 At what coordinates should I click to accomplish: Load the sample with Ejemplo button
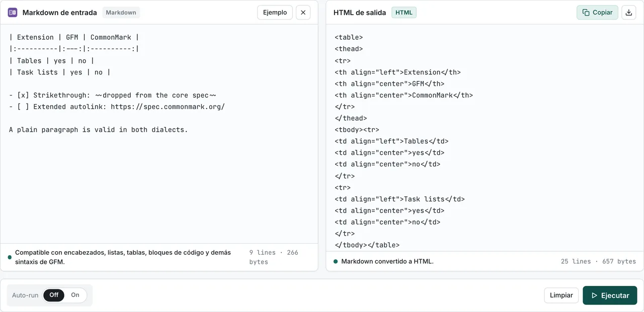[x=275, y=13]
